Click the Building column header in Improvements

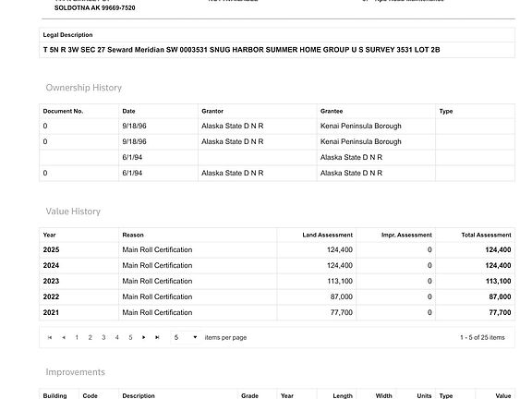point(55,396)
